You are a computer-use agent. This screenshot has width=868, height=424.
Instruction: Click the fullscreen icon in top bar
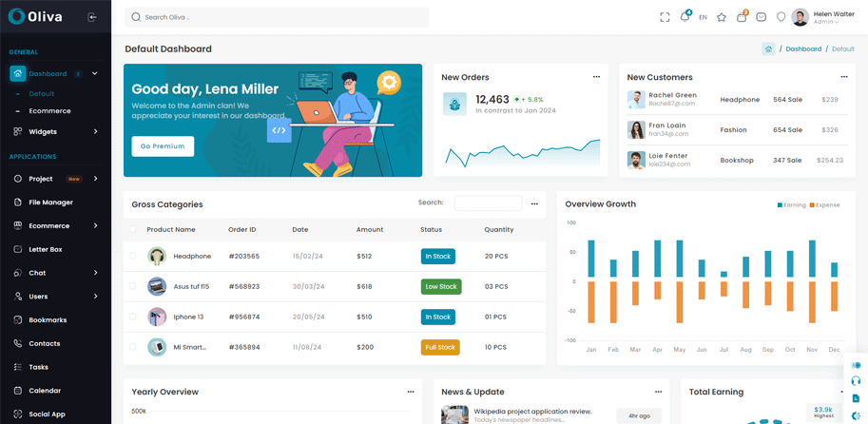pos(665,17)
